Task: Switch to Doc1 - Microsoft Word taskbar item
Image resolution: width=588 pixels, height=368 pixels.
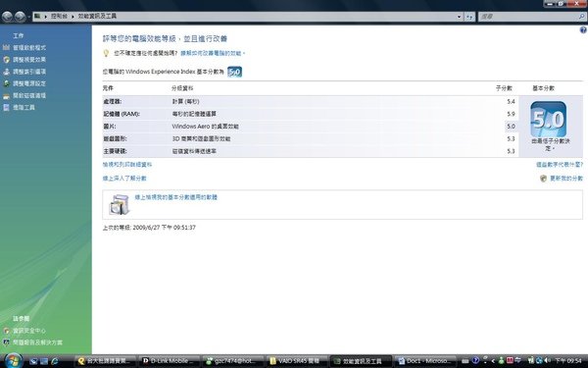Action: pyautogui.click(x=425, y=361)
